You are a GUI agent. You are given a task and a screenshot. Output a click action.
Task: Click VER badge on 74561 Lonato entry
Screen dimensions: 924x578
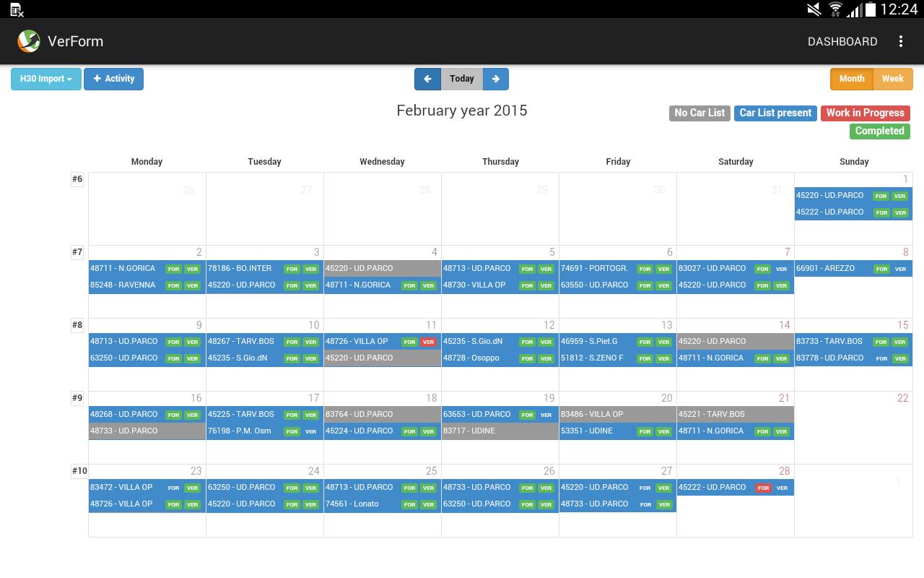[428, 504]
